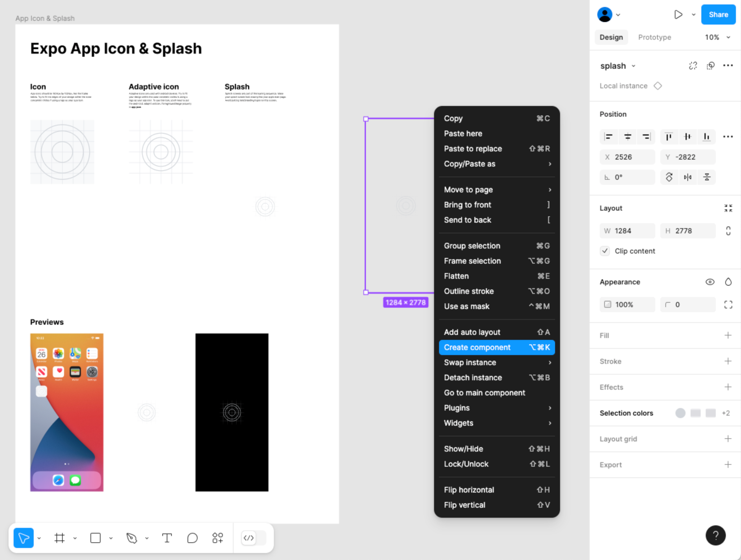The image size is (741, 560).
Task: Open the help question mark button
Action: click(x=715, y=535)
